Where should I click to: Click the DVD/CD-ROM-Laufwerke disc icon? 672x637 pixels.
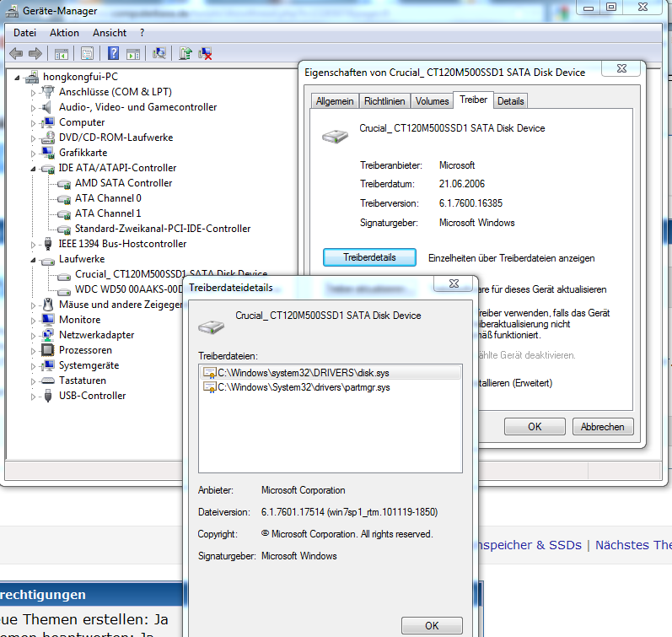tap(47, 138)
